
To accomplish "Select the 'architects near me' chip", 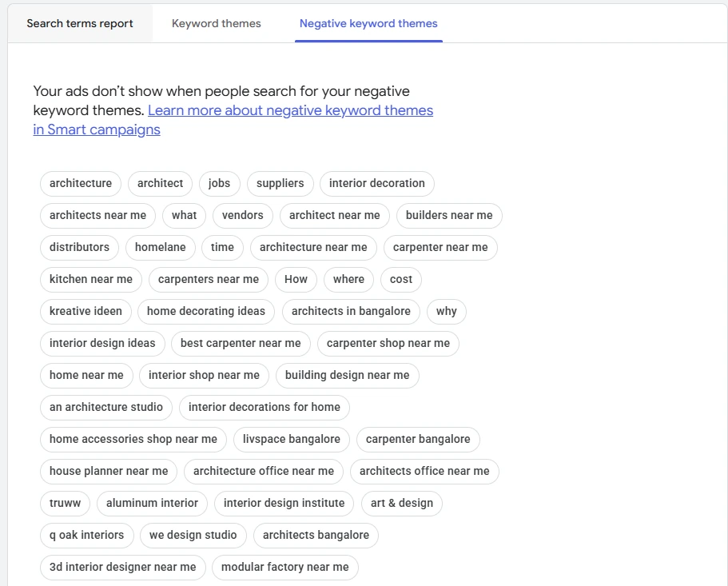I will [x=97, y=216].
